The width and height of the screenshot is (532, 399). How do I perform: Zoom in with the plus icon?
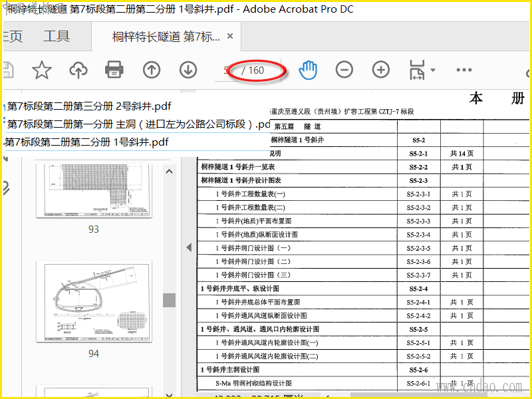tap(381, 70)
